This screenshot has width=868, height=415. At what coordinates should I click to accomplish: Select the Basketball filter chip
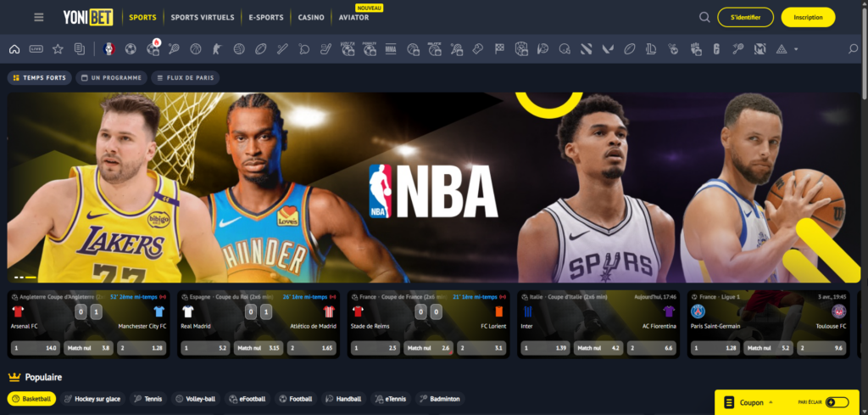32,399
